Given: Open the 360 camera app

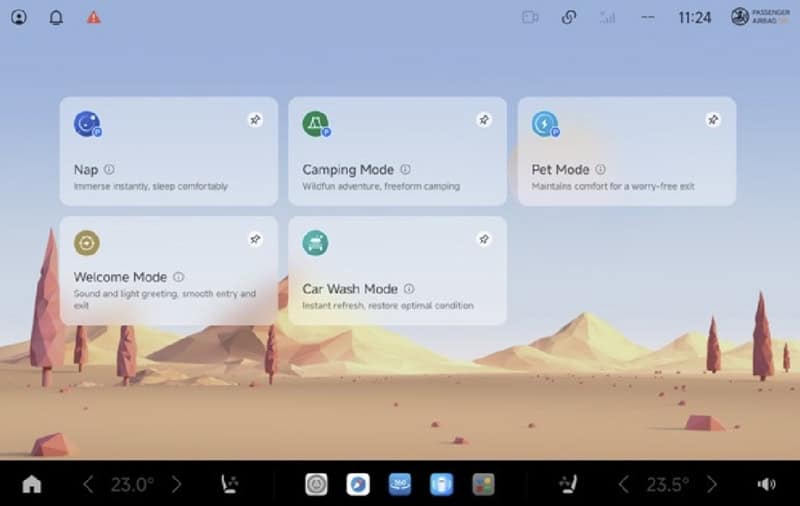Looking at the screenshot, I should (x=400, y=484).
